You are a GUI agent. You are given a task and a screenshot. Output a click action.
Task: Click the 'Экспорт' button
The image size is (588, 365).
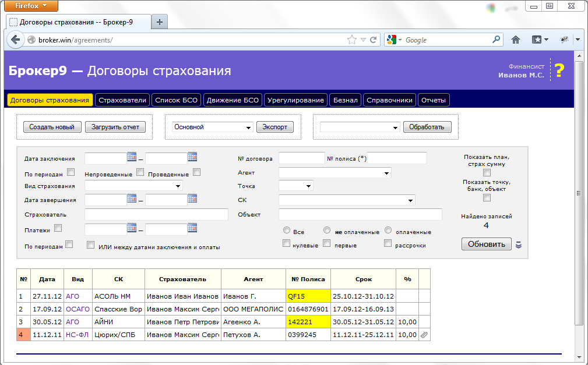coord(275,127)
